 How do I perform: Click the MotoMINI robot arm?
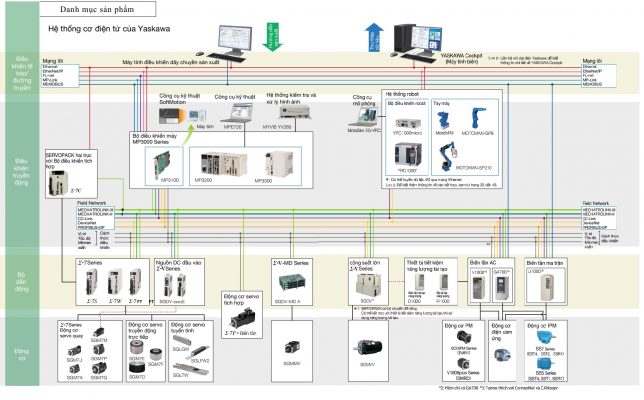click(x=443, y=120)
